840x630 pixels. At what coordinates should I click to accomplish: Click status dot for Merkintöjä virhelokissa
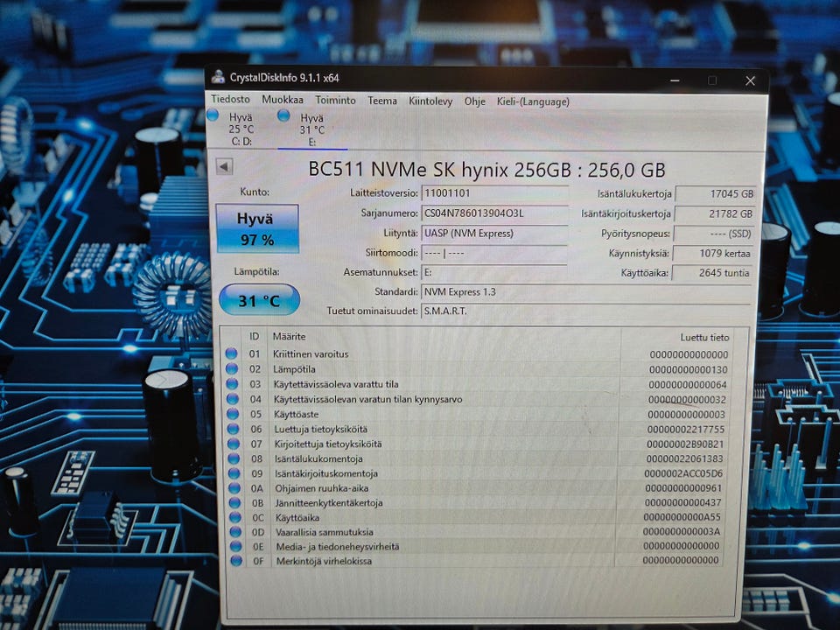coord(236,561)
